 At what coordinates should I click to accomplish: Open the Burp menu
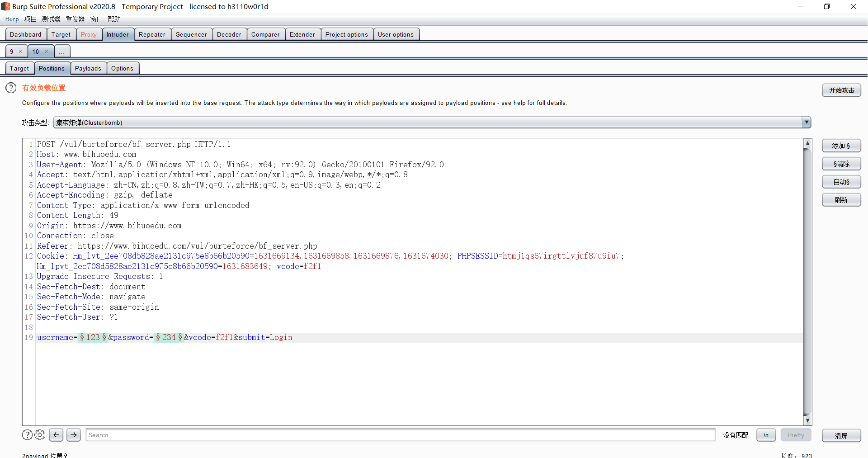pyautogui.click(x=12, y=19)
